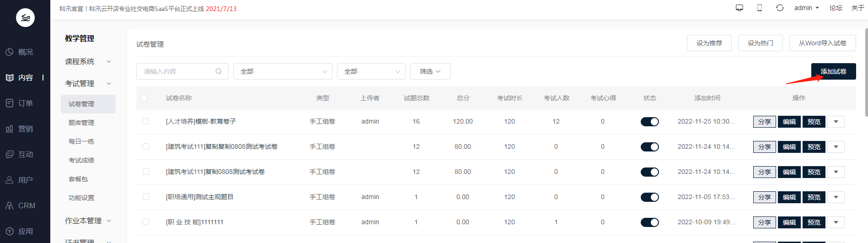The image size is (868, 243).
Task: Toggle status switch for [人才培养]模板-教育卷子
Action: 649,122
